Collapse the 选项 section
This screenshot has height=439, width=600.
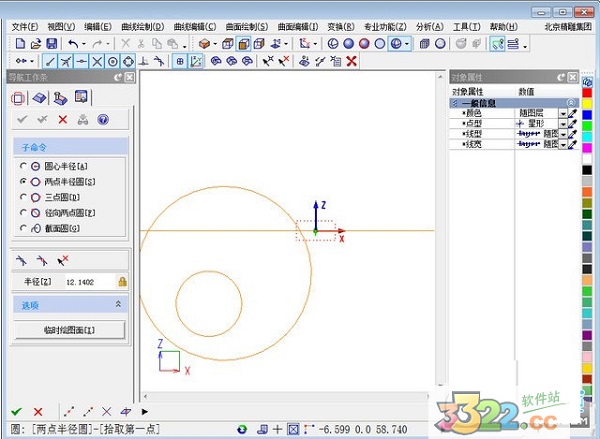point(119,304)
